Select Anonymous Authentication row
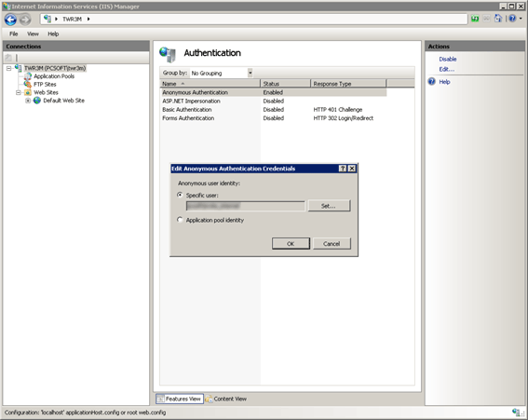Screen dimensions: 528x420 (273, 92)
